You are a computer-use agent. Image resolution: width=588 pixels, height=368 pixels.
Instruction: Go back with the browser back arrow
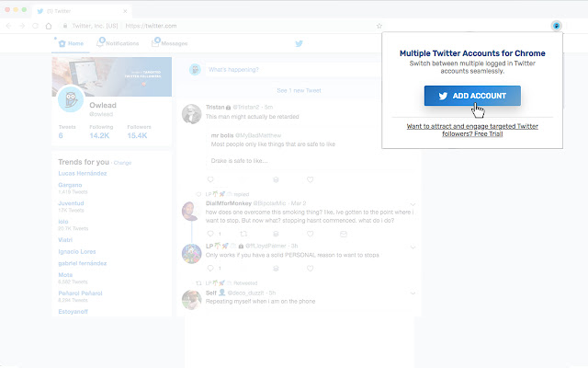8,26
